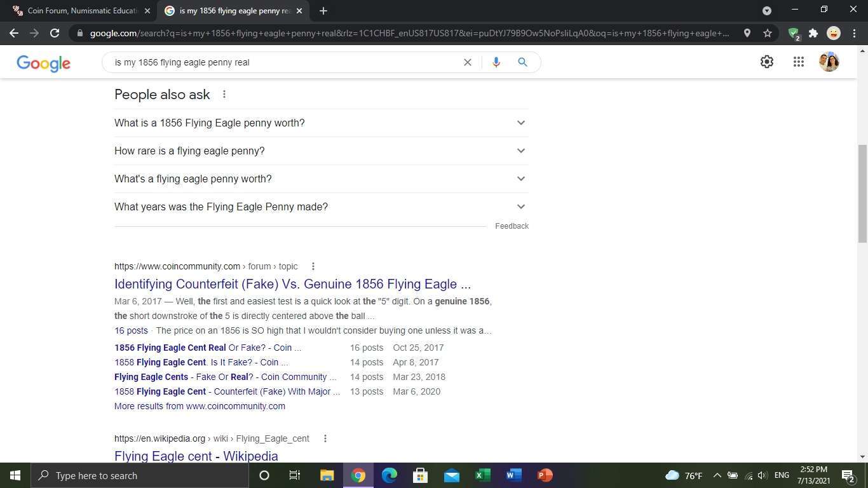Viewport: 868px width, 488px height.
Task: Open the Google apps grid
Action: (798, 62)
